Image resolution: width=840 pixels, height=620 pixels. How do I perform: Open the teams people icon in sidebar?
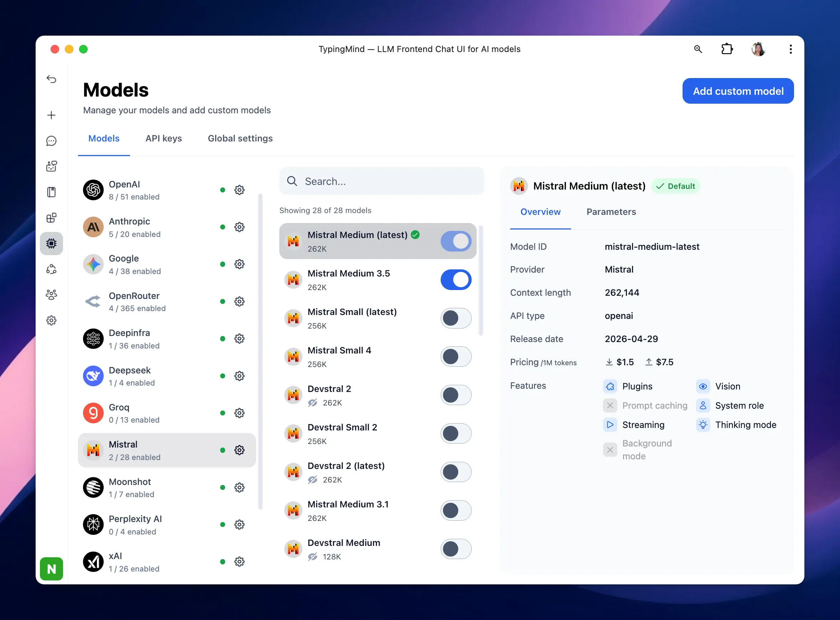point(51,295)
